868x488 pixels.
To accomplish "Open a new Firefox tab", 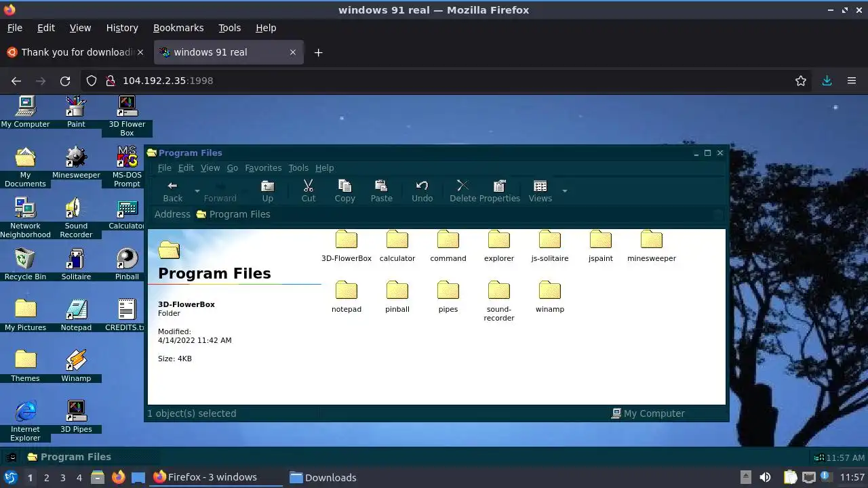I will tap(318, 52).
